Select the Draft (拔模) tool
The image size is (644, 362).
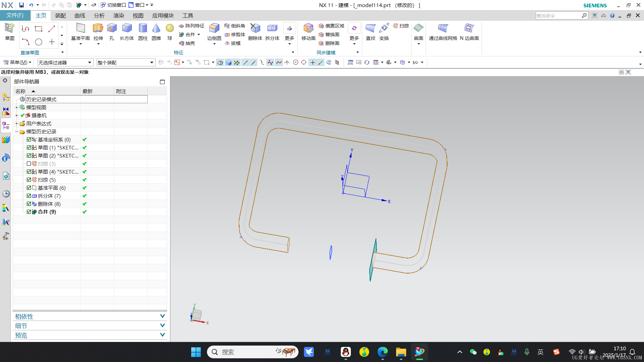232,43
